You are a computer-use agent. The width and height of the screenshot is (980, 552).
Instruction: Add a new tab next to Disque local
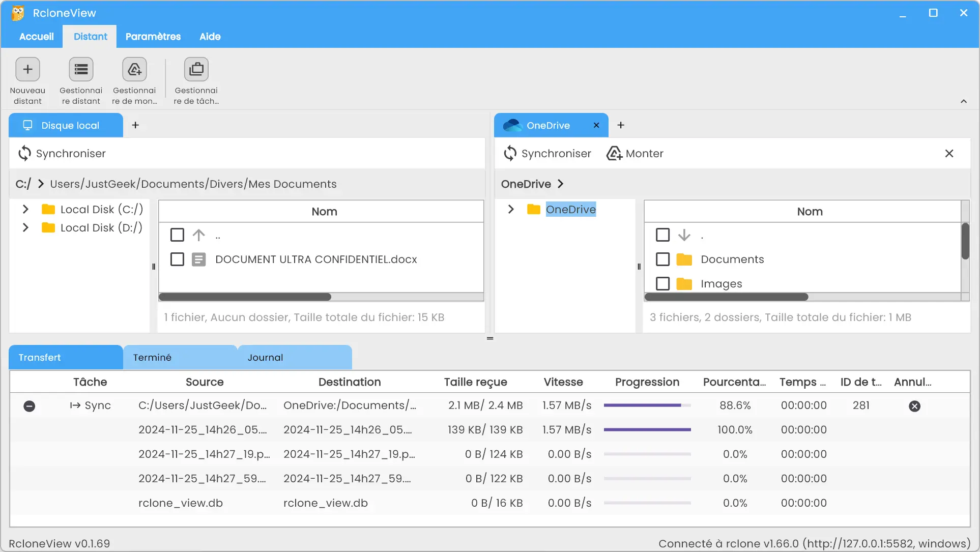tap(135, 125)
